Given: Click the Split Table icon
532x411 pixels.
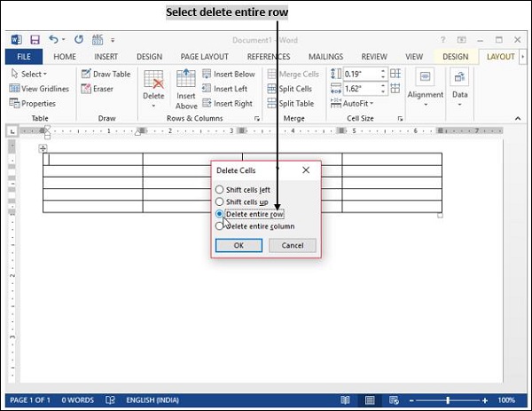Looking at the screenshot, I should pyautogui.click(x=271, y=103).
